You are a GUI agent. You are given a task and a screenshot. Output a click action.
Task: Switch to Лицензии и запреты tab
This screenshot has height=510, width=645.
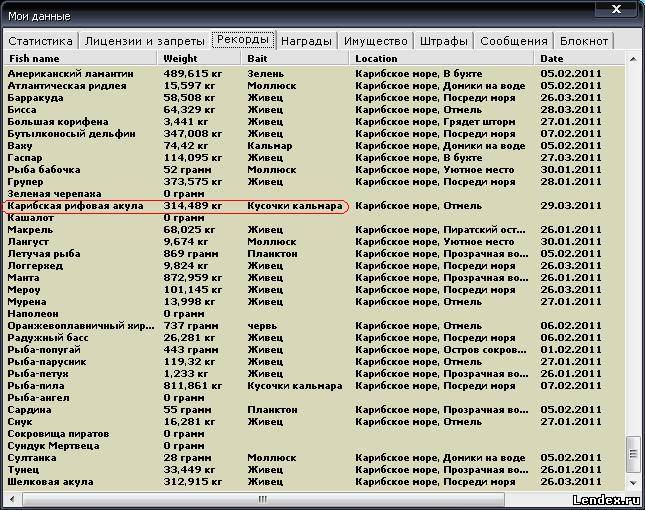[144, 41]
